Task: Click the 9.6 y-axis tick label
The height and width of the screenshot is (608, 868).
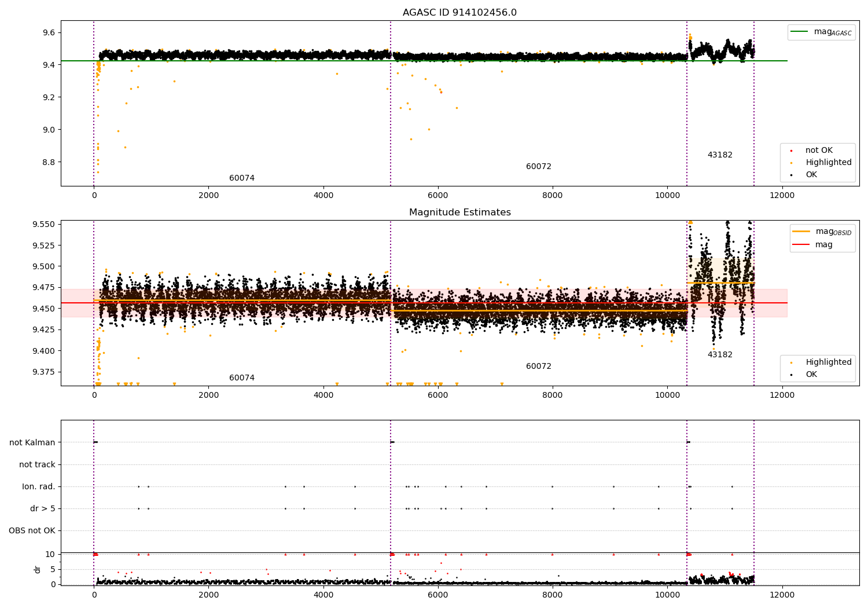Action: [49, 32]
